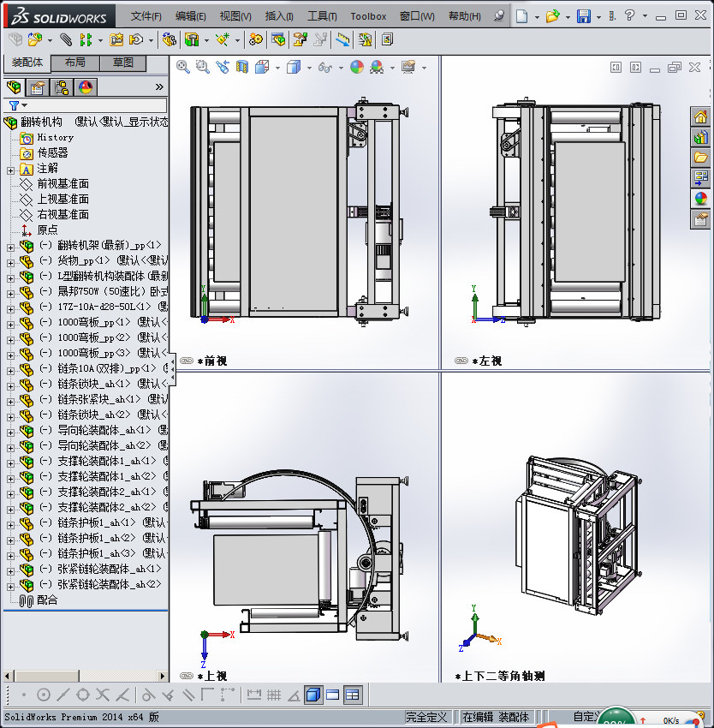Toggle the Two View horizontal layout button
This screenshot has width=714, height=728.
coord(333,695)
